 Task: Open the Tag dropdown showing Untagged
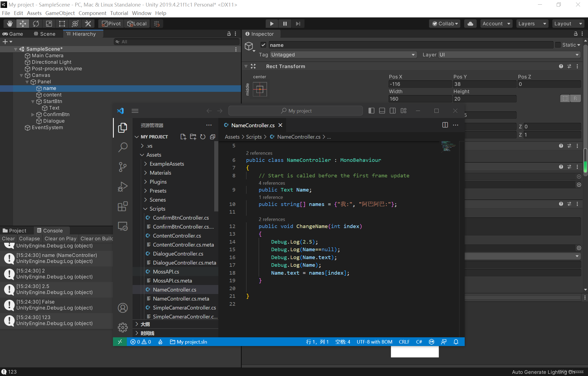343,55
